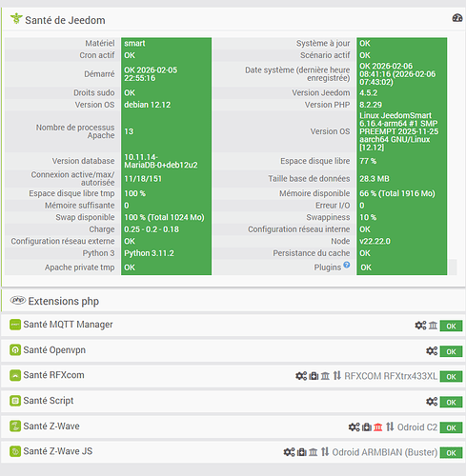Click the OK status badge for RFXcom
This screenshot has height=476, width=466.
click(451, 377)
